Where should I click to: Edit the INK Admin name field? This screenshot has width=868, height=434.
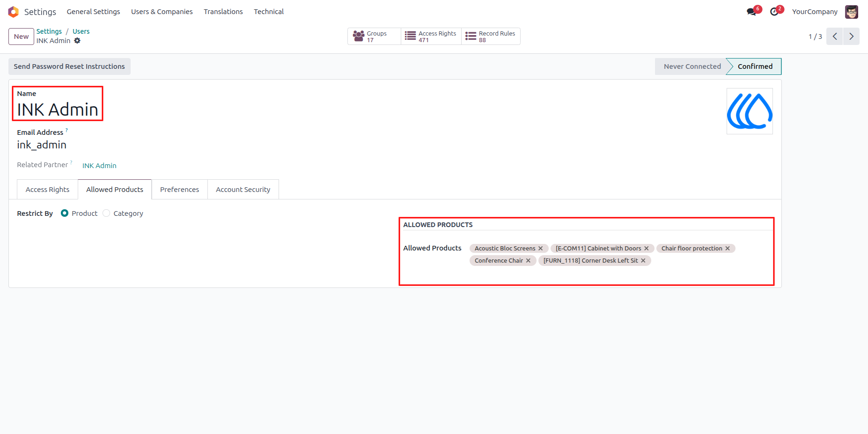58,110
